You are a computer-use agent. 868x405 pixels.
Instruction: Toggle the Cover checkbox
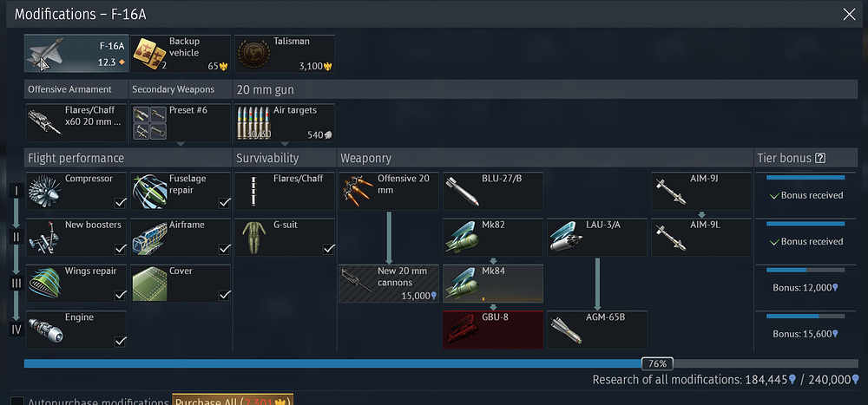pyautogui.click(x=224, y=295)
